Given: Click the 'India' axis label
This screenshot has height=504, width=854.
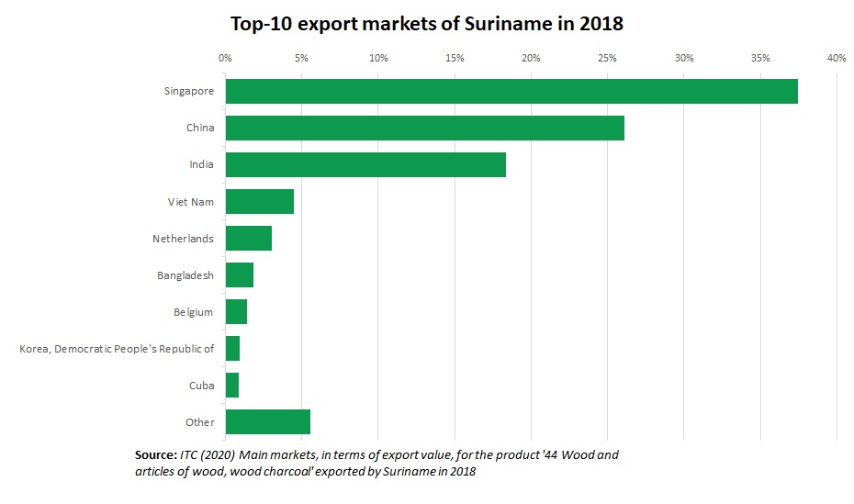Looking at the screenshot, I should pos(201,164).
